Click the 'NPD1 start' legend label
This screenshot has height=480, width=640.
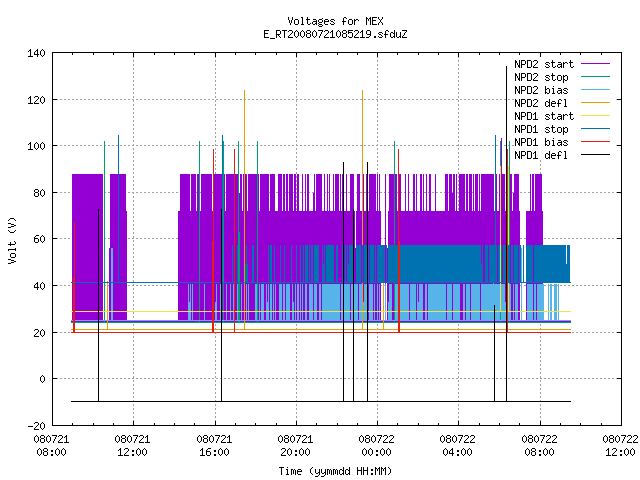pyautogui.click(x=544, y=116)
